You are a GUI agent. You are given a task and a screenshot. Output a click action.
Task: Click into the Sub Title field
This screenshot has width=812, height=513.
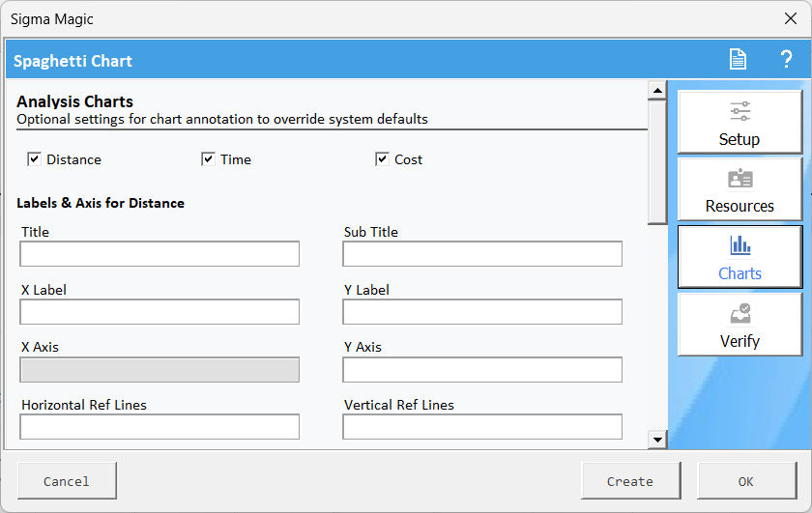(482, 254)
